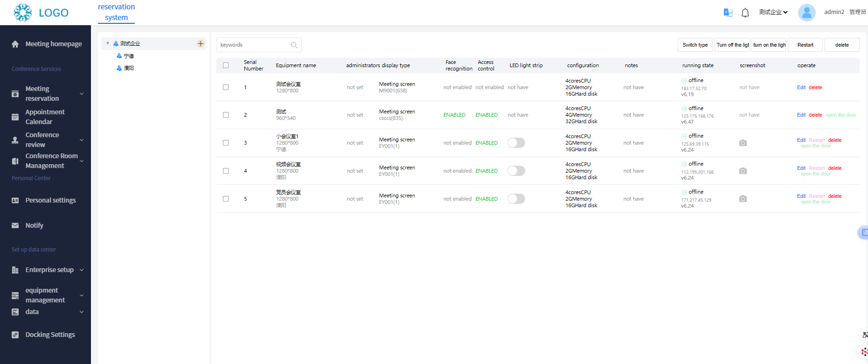Screen dimensions: 868x364
Task: Click Edit link for device row 1
Action: pos(801,87)
